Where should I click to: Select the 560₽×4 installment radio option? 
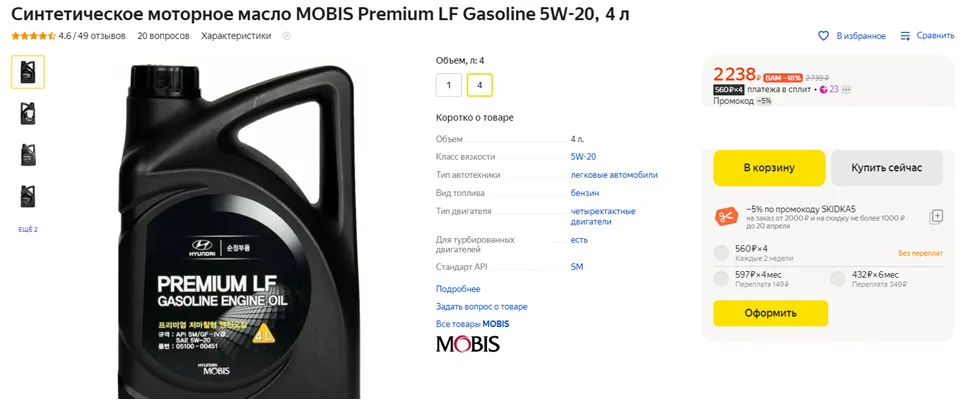721,253
